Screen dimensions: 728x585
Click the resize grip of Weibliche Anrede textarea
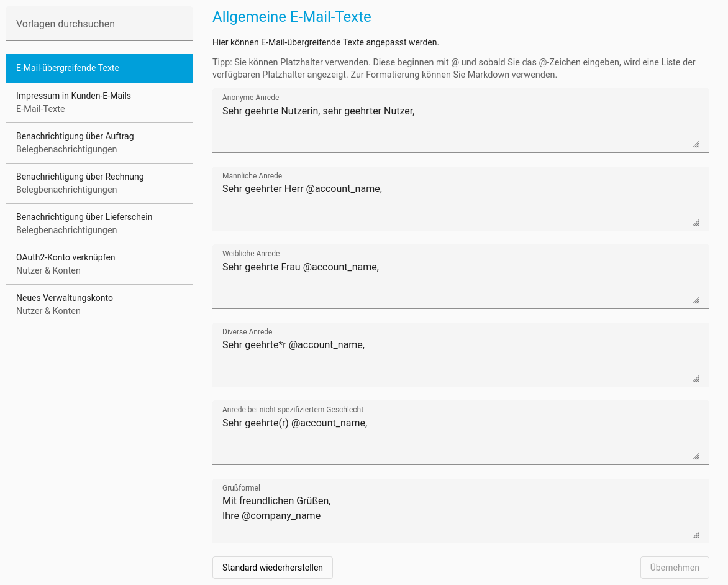tap(696, 301)
